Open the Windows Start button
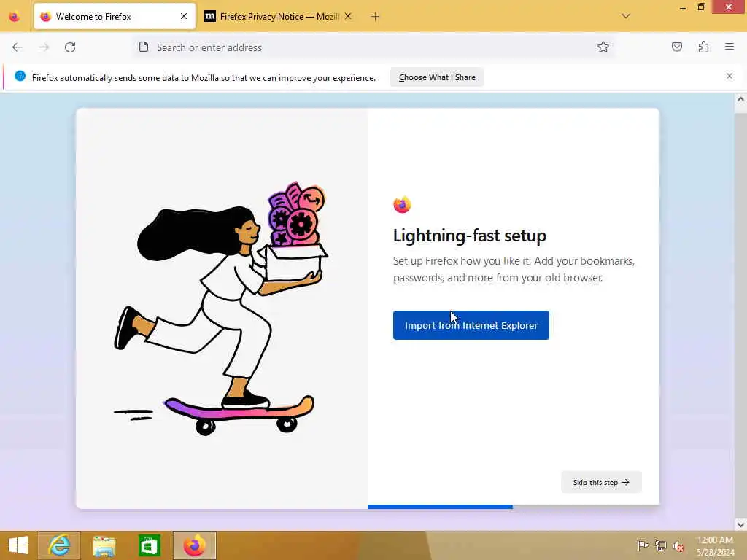747x560 pixels. (18, 545)
